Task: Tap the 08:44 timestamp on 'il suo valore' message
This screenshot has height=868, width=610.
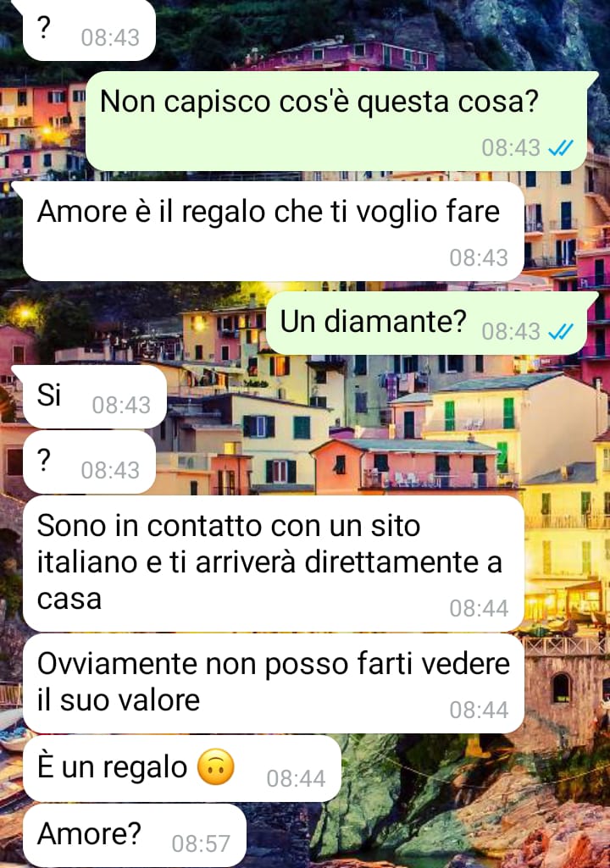Action: (x=479, y=710)
